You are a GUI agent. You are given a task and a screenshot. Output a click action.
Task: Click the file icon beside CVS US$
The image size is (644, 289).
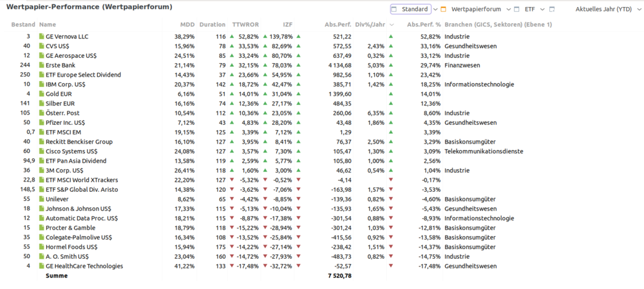(41, 46)
